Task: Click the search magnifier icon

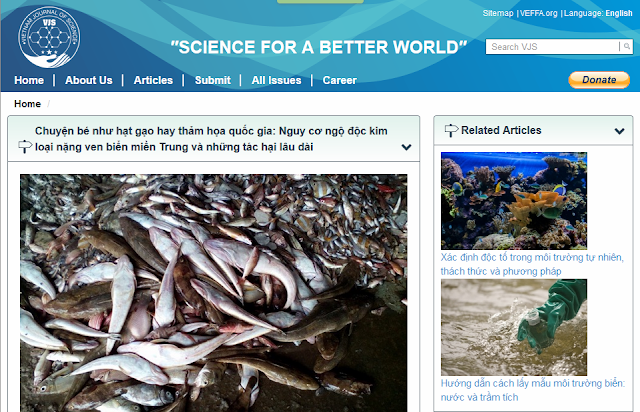Action: click(x=627, y=47)
